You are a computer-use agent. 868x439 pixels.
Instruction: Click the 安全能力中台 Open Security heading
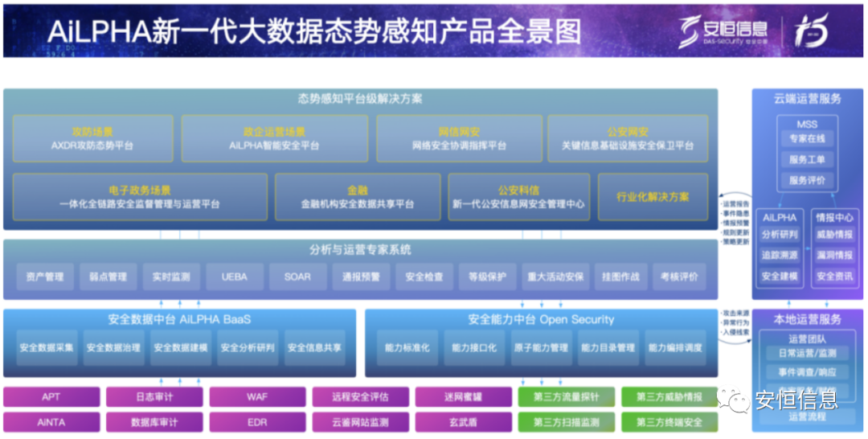pyautogui.click(x=541, y=319)
